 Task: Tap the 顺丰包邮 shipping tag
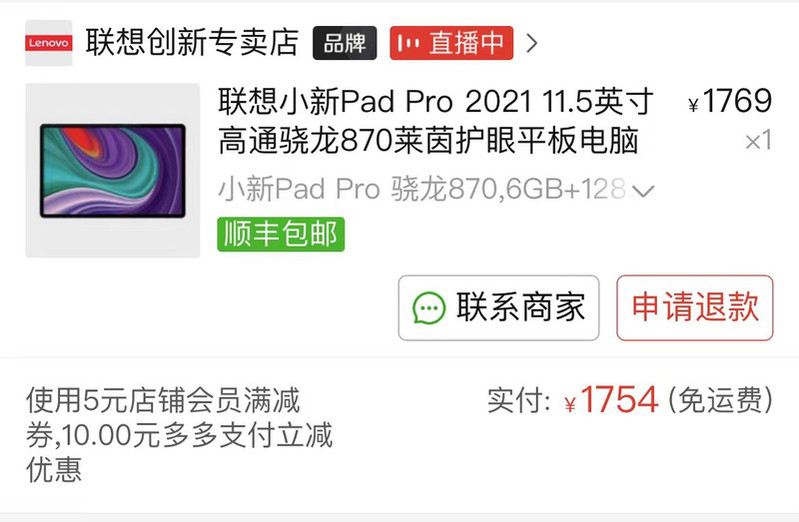tap(281, 234)
